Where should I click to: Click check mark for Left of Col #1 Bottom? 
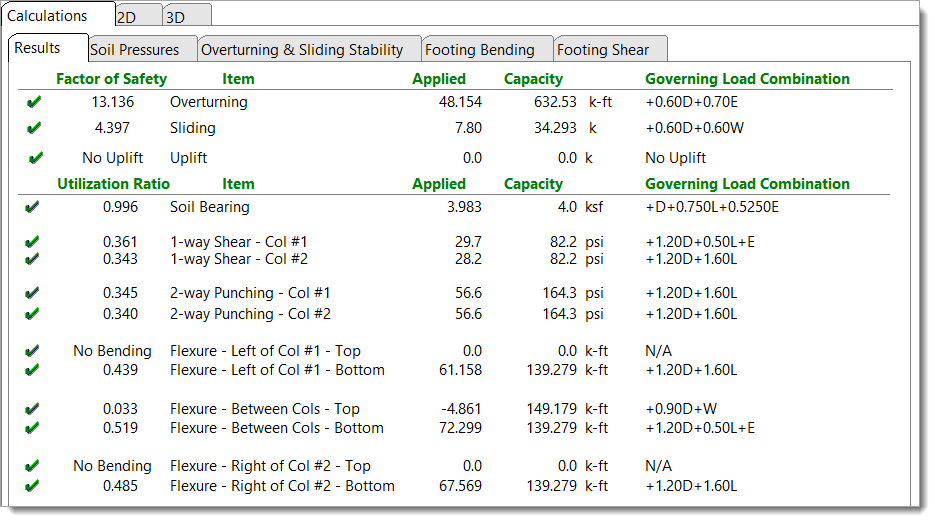(32, 370)
